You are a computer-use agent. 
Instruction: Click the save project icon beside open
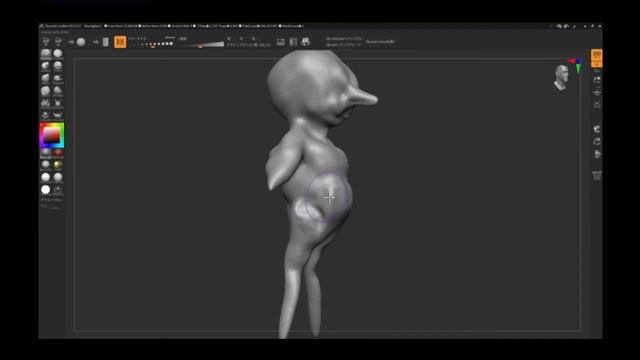tap(59, 41)
